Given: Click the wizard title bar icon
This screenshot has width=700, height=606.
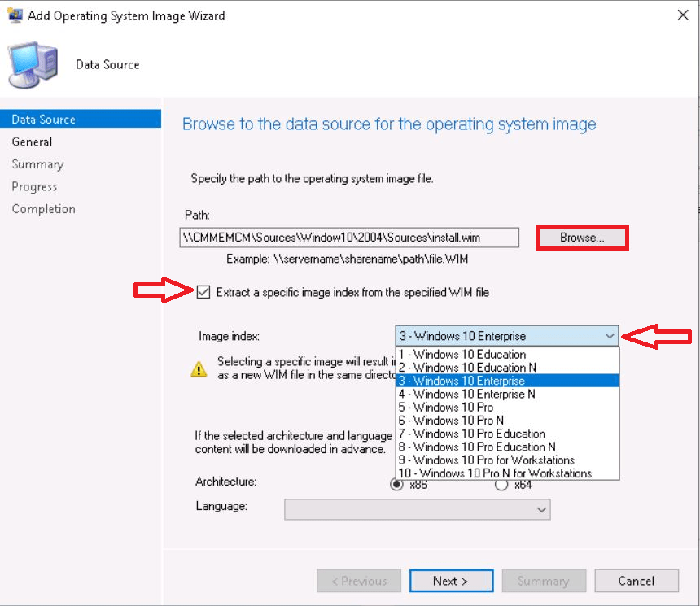Looking at the screenshot, I should coord(15,15).
